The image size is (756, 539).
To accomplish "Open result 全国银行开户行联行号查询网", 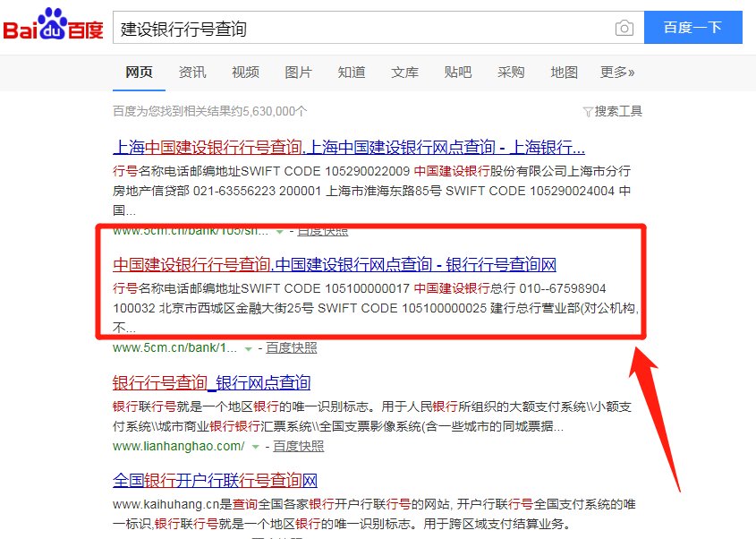I will tap(215, 481).
